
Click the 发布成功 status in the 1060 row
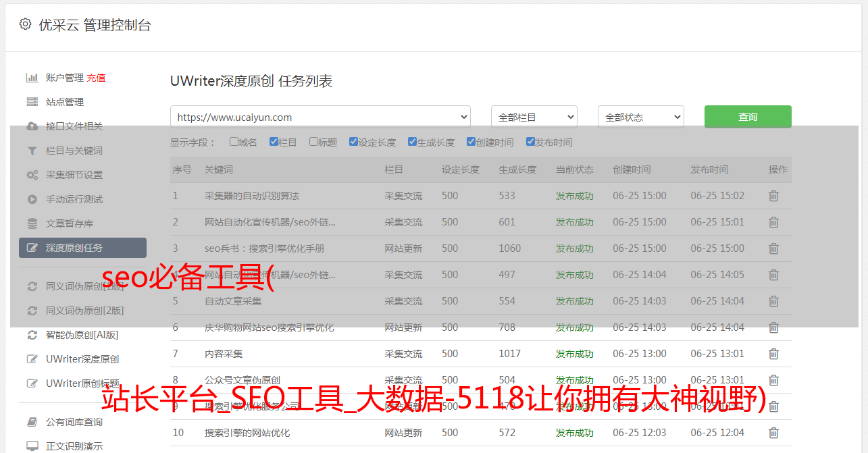[x=575, y=248]
